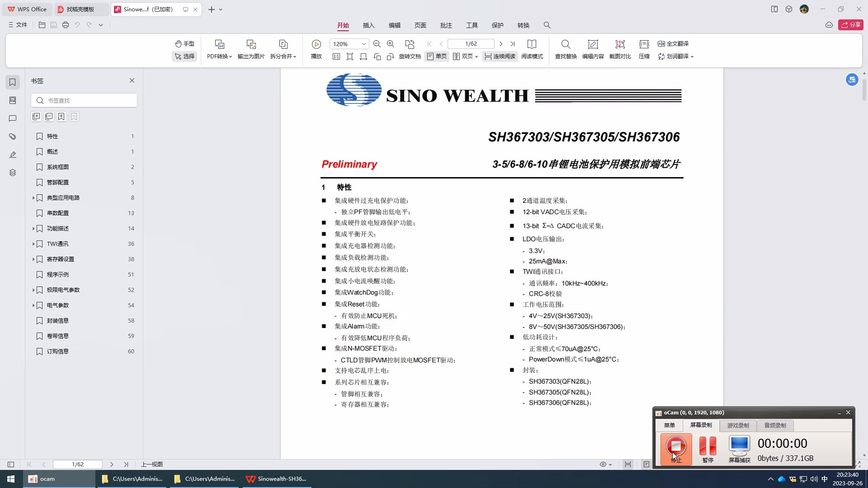Switch to the Page ribbon tab

[x=420, y=25]
